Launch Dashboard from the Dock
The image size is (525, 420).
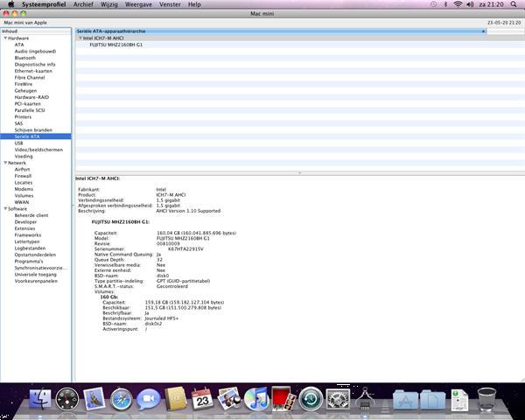tap(67, 399)
